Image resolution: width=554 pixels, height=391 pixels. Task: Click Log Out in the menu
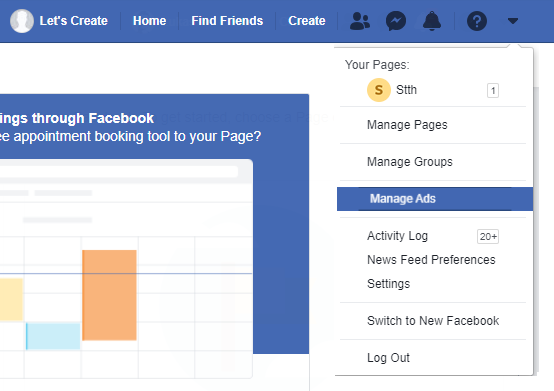pos(433,358)
